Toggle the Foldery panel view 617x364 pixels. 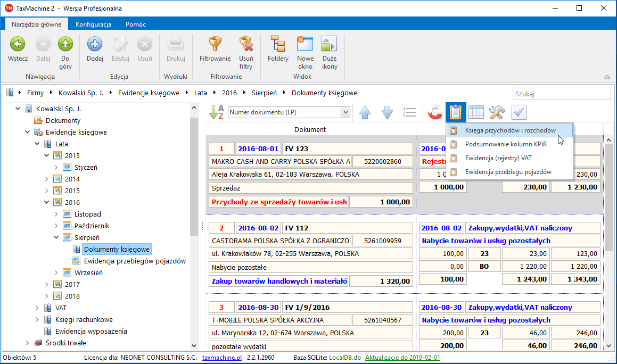coord(278,45)
